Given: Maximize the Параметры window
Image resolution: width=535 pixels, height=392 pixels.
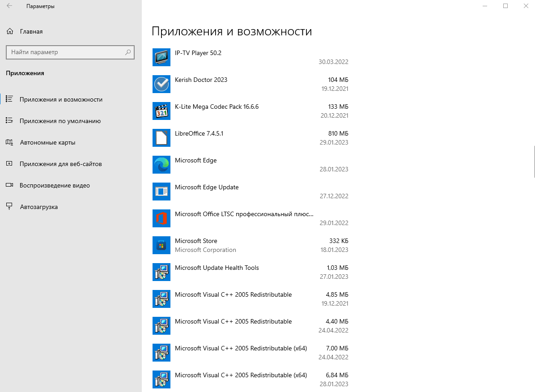Looking at the screenshot, I should click(x=505, y=6).
